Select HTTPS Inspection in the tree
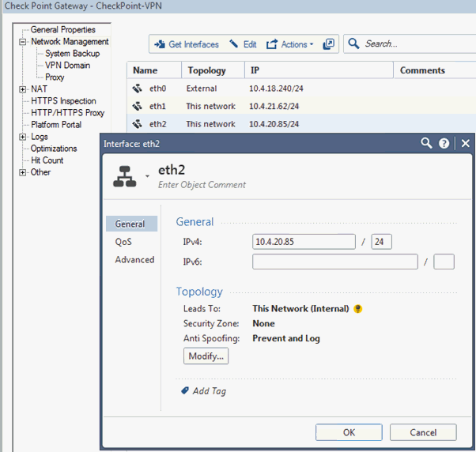 click(63, 101)
